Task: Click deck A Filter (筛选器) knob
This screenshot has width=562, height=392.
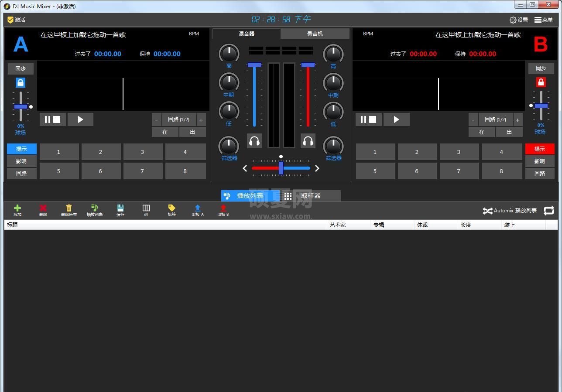Action: (x=229, y=145)
